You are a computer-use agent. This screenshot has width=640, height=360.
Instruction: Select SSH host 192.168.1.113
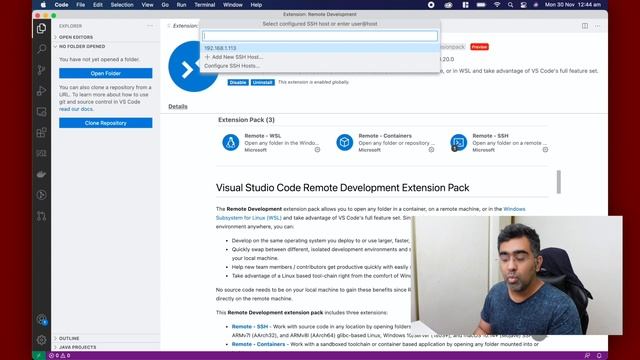pyautogui.click(x=320, y=48)
